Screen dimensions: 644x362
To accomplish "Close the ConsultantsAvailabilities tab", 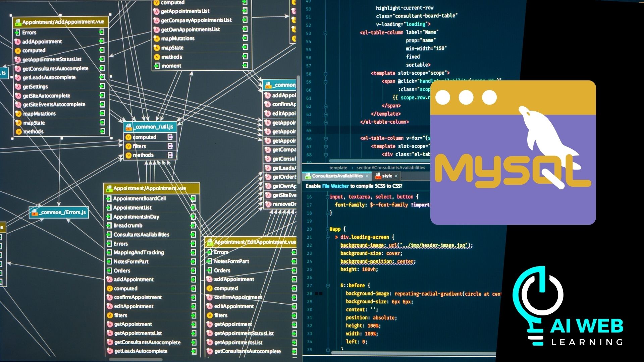I will tap(367, 176).
